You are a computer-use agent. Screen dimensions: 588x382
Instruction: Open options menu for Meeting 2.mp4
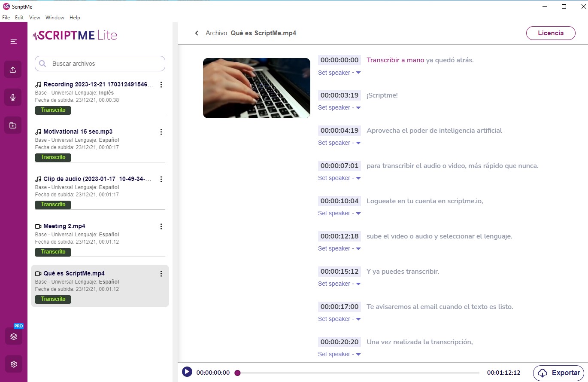[x=161, y=226]
